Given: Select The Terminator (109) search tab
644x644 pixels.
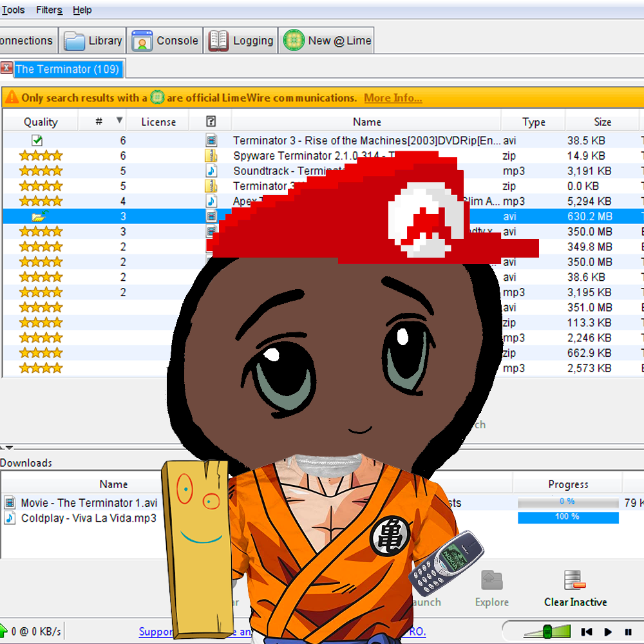Looking at the screenshot, I should pos(68,69).
